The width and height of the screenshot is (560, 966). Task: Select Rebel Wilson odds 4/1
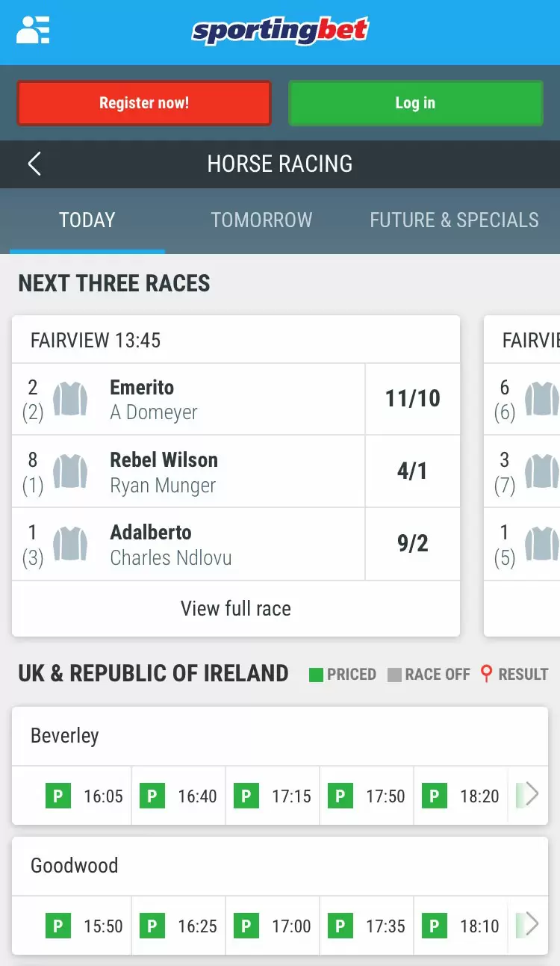412,471
